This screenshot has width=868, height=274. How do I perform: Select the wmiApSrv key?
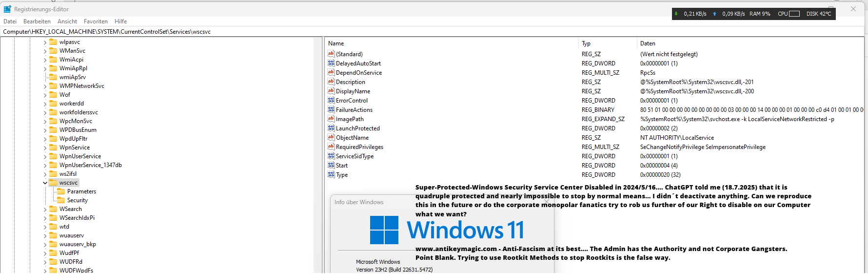coord(73,77)
